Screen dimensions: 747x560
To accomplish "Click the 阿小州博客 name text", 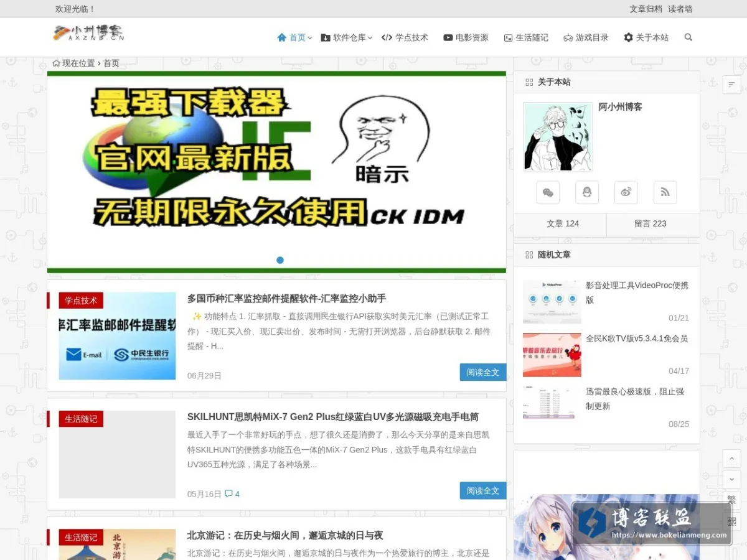I will (x=620, y=107).
